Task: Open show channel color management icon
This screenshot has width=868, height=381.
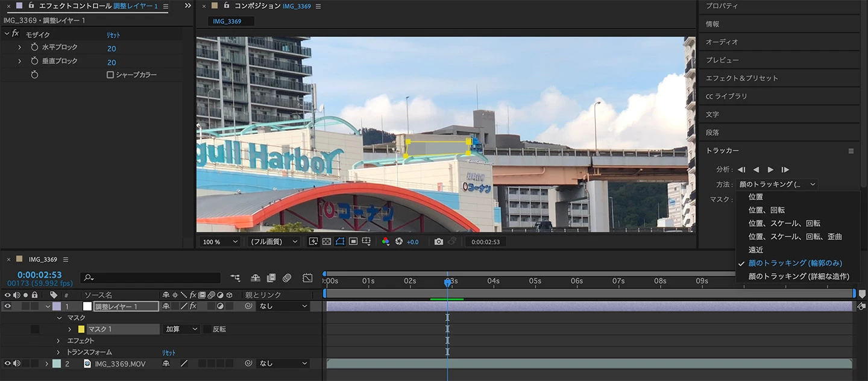Action: pos(386,241)
